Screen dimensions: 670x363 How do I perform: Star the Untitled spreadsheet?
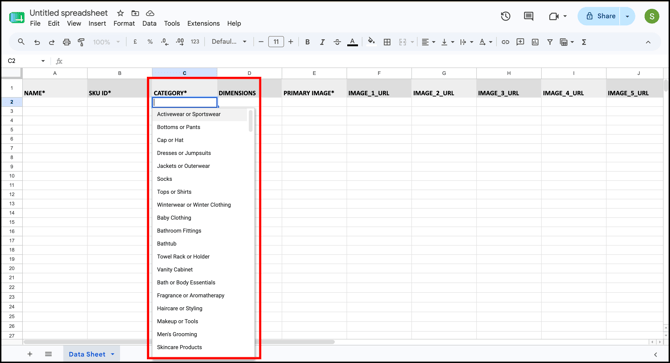(x=120, y=13)
